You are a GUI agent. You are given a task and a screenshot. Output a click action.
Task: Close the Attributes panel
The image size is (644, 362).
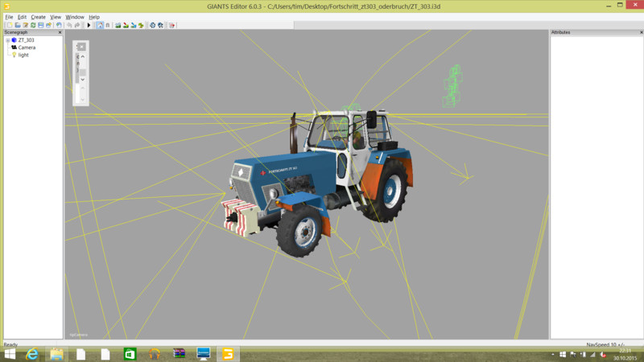pyautogui.click(x=641, y=32)
